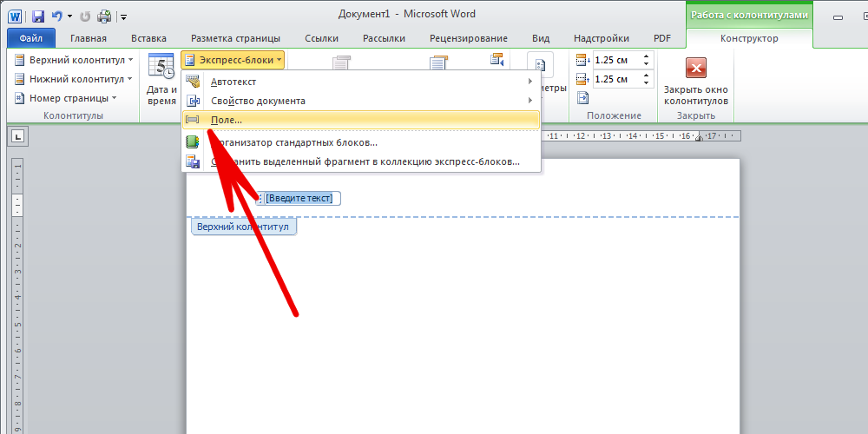The image size is (868, 434).
Task: Switch to the Вид tab
Action: point(540,38)
